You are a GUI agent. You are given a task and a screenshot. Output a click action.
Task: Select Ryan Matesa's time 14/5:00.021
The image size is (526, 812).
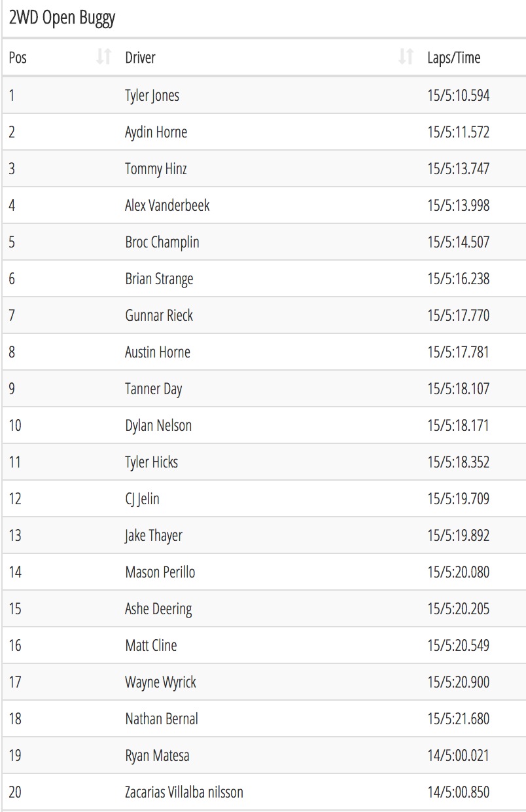[458, 756]
